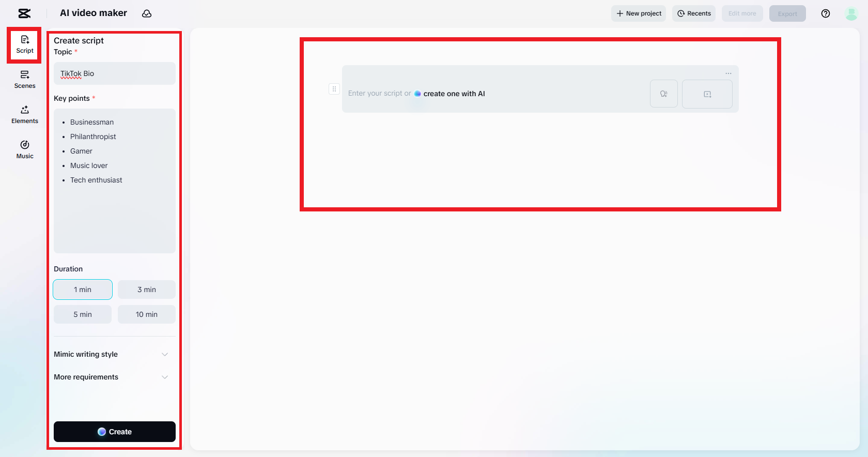Select the 1 min duration option

tap(83, 290)
